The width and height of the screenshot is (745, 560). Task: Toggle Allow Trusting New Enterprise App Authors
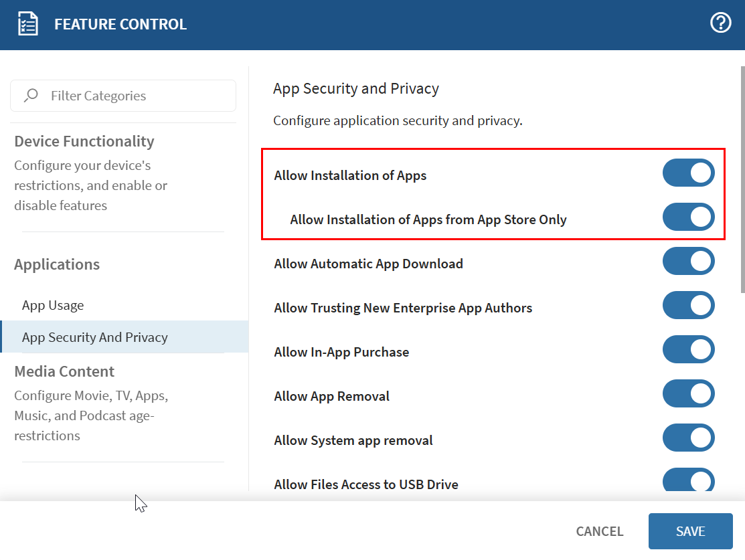pyautogui.click(x=688, y=305)
